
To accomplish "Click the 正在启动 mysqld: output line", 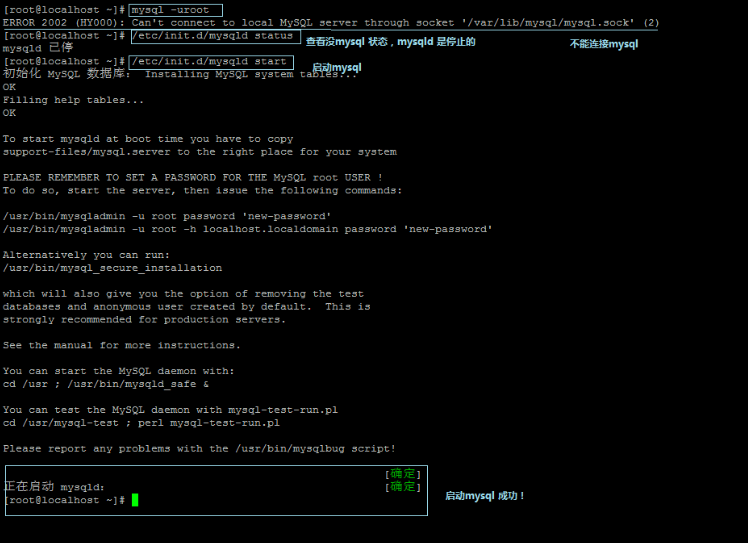I will 55,487.
